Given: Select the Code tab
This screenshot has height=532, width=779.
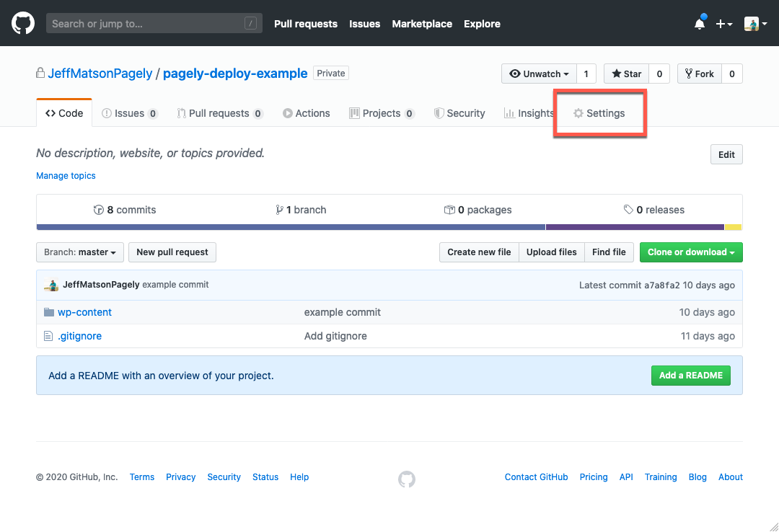Looking at the screenshot, I should (64, 113).
